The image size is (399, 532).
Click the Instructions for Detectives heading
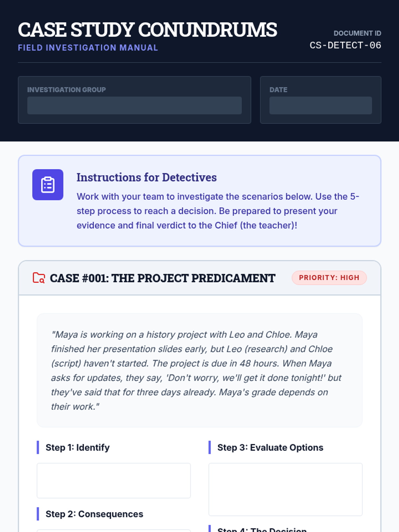tap(147, 177)
